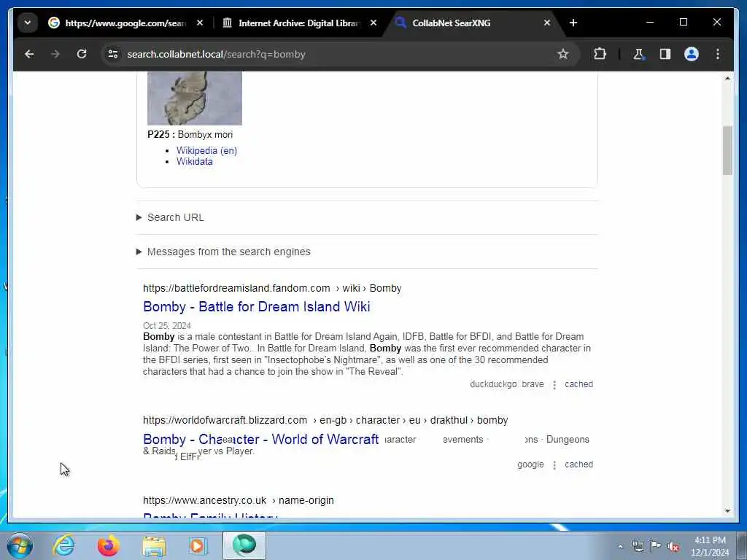Open Windows Media Player on taskbar
The height and width of the screenshot is (560, 747).
coord(197,545)
